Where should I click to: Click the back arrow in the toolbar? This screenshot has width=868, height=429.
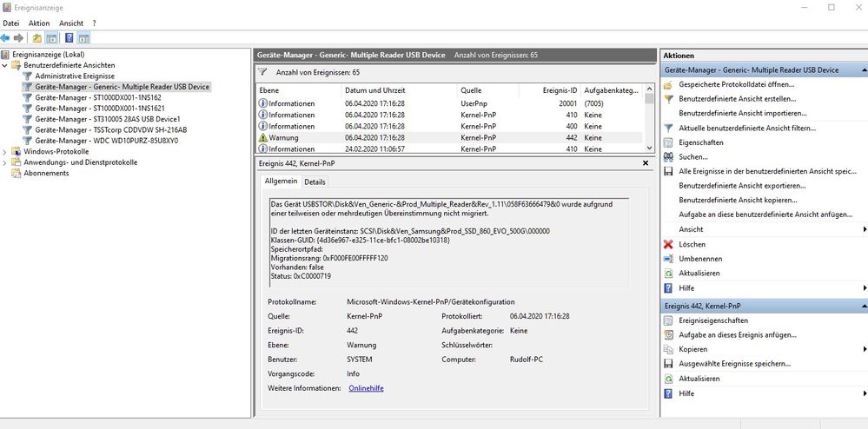click(6, 38)
